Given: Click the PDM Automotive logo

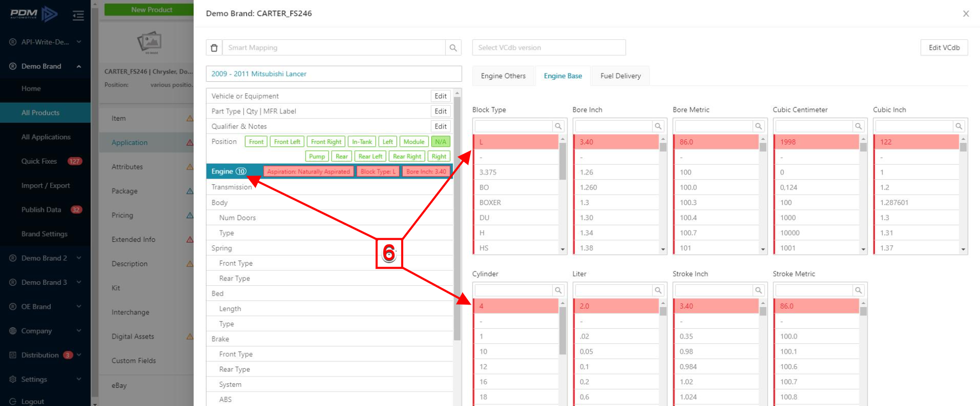Looking at the screenshot, I should click(34, 14).
